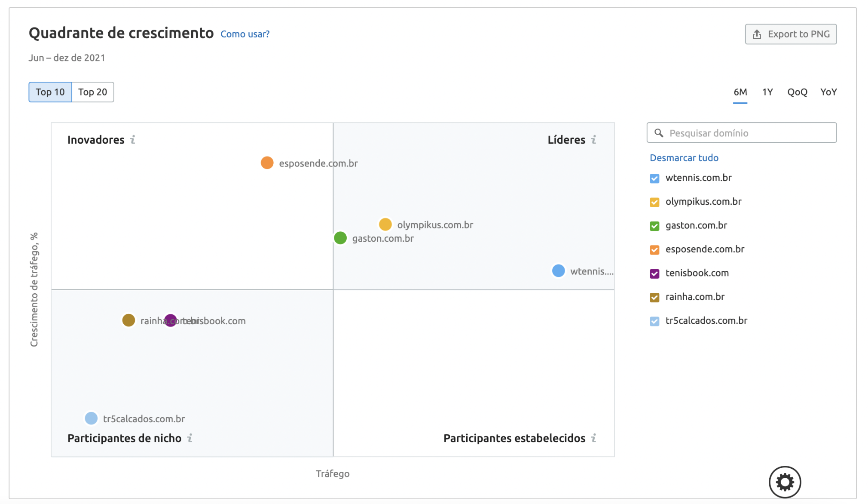Switch to Top 20 view
Screen dimensions: 868x504
[x=93, y=92]
